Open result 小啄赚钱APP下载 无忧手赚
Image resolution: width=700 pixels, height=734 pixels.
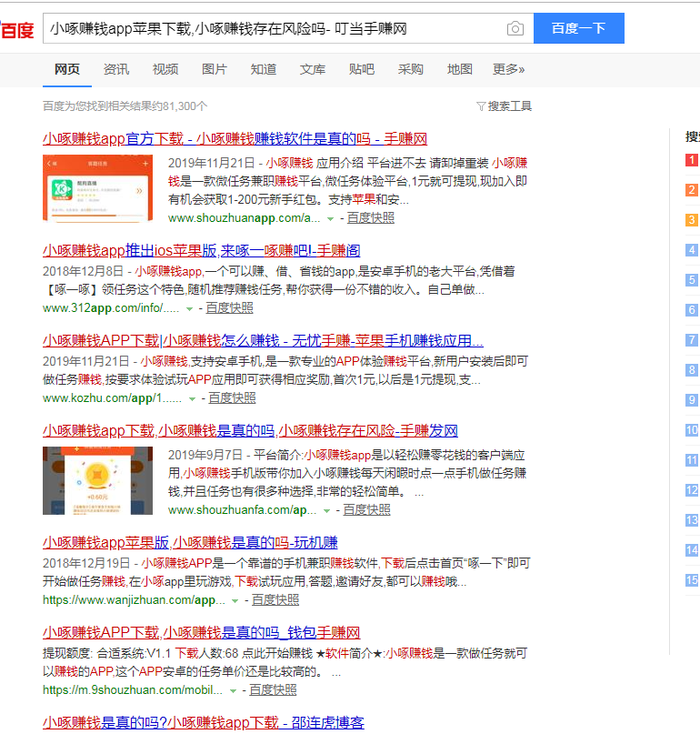coord(263,340)
